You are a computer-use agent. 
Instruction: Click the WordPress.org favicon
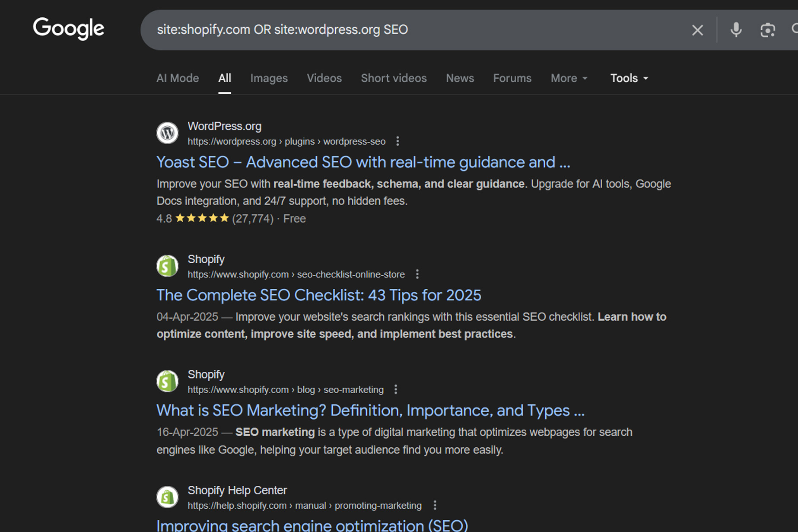tap(167, 133)
